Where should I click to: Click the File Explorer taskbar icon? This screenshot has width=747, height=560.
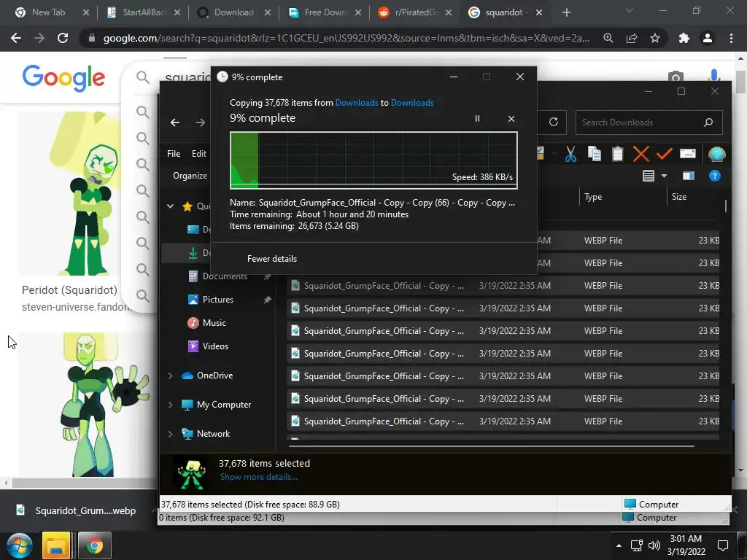[55, 545]
